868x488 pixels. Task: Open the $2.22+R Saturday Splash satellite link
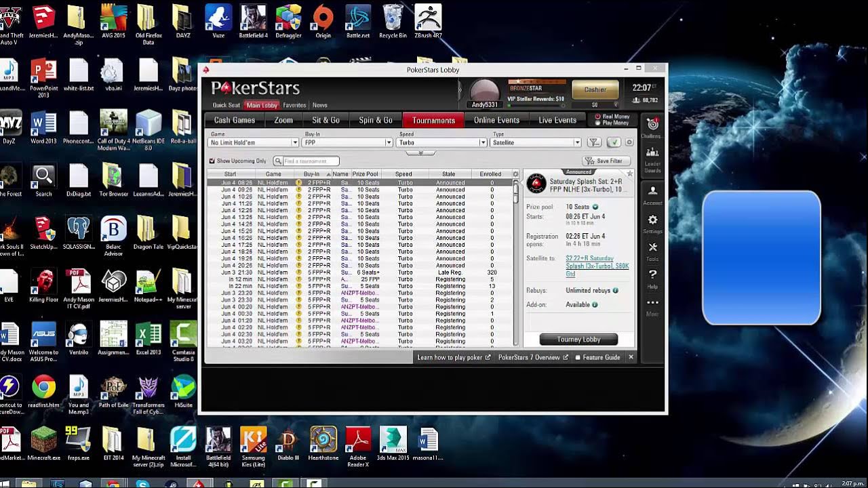tap(597, 266)
